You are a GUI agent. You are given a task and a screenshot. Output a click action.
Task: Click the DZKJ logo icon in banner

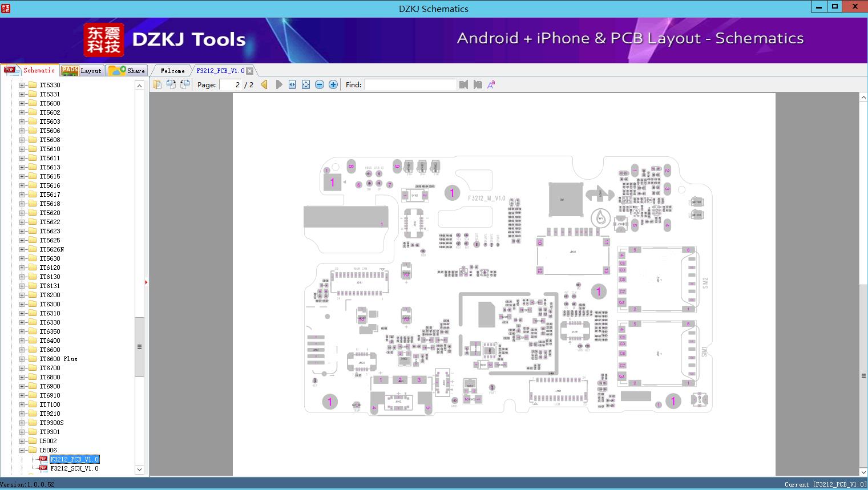click(103, 40)
